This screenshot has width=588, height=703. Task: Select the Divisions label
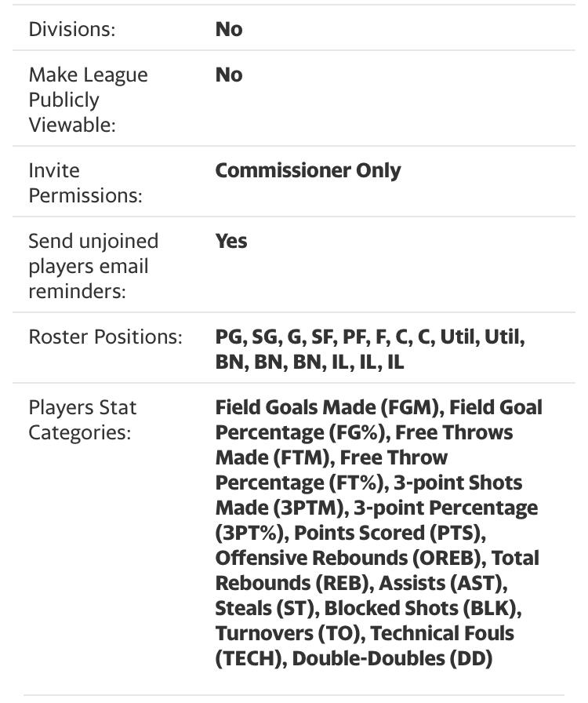pos(71,29)
